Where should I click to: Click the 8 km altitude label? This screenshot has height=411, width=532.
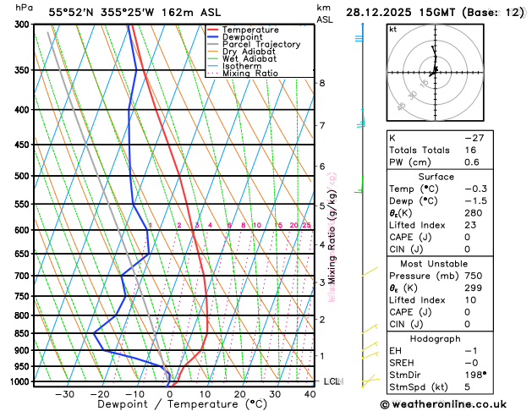(x=322, y=83)
